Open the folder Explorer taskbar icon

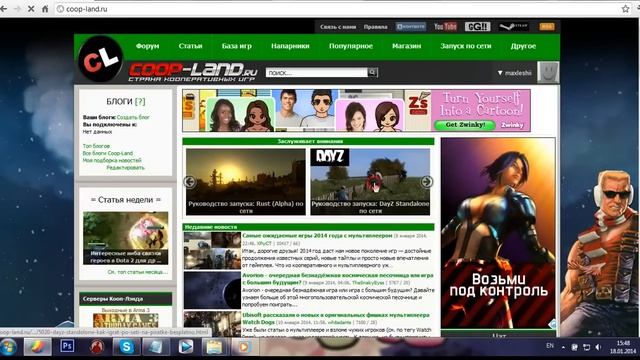(x=214, y=347)
